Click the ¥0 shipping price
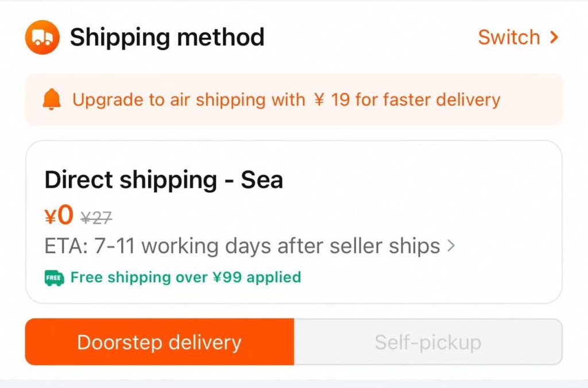588x388 pixels. (x=57, y=214)
